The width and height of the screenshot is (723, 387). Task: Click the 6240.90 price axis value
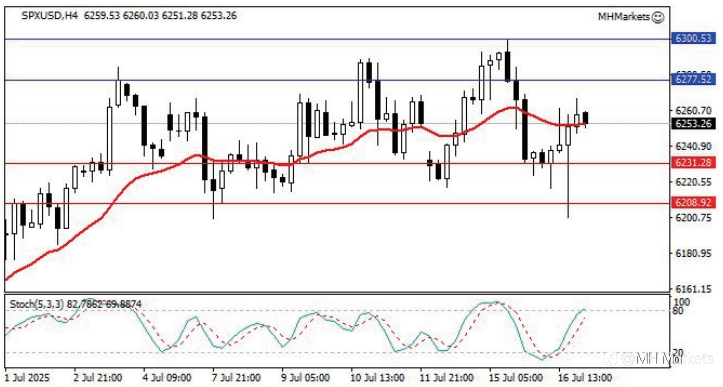click(693, 146)
